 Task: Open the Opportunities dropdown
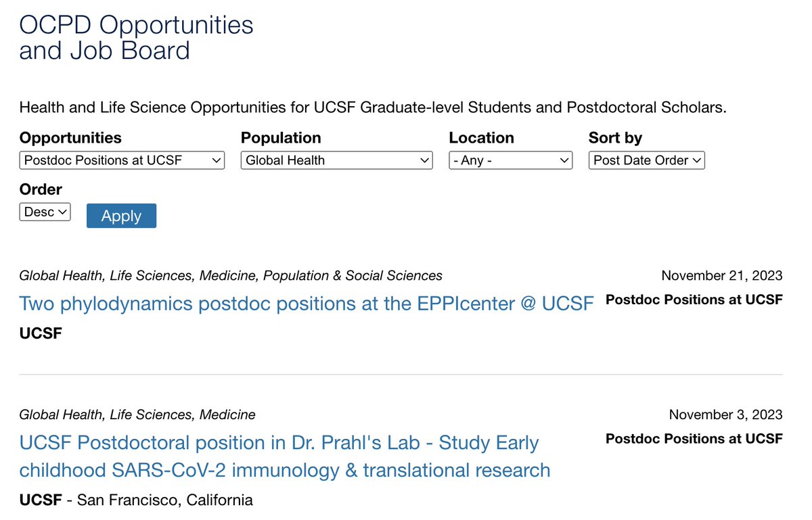point(122,160)
